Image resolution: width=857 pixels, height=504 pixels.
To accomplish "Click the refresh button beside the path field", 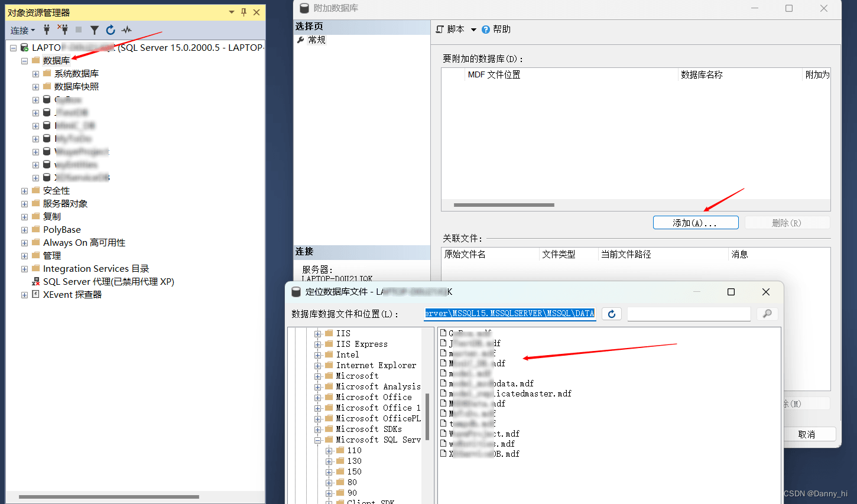I will click(612, 314).
